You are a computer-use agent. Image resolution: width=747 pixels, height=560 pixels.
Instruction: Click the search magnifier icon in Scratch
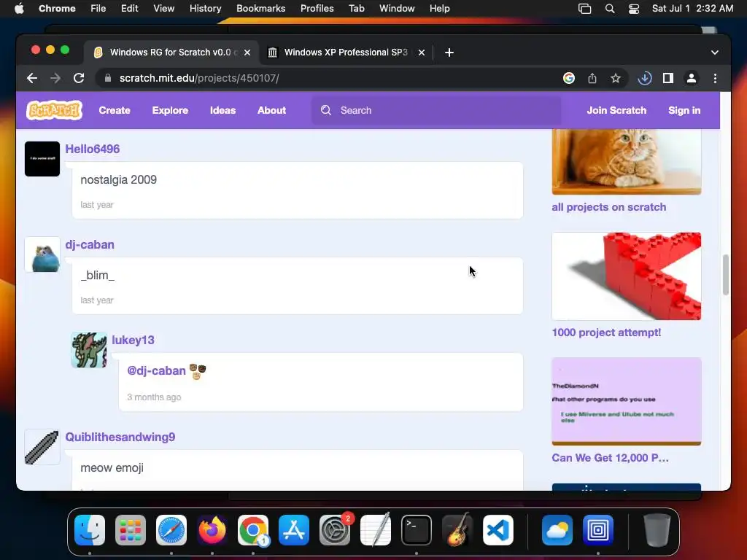pyautogui.click(x=326, y=110)
